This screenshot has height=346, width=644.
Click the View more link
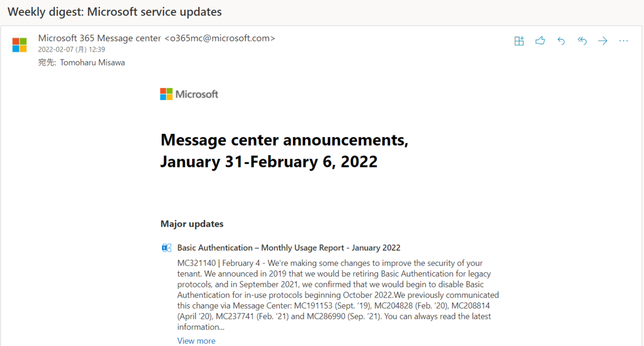coord(196,341)
